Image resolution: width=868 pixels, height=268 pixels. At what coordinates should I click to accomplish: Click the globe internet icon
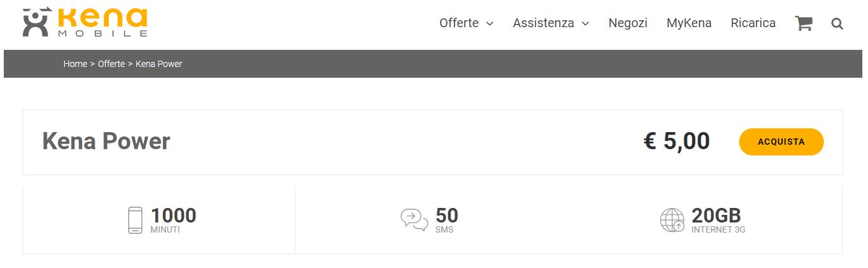[672, 220]
